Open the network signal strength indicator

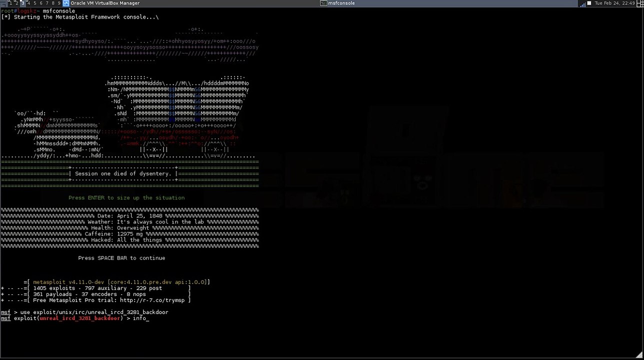(x=582, y=3)
